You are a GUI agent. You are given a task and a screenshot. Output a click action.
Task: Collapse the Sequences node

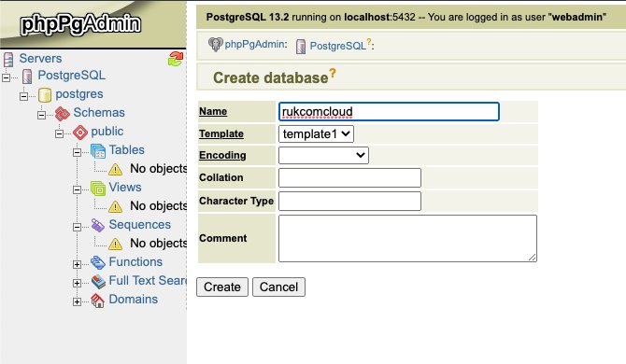[77, 227]
